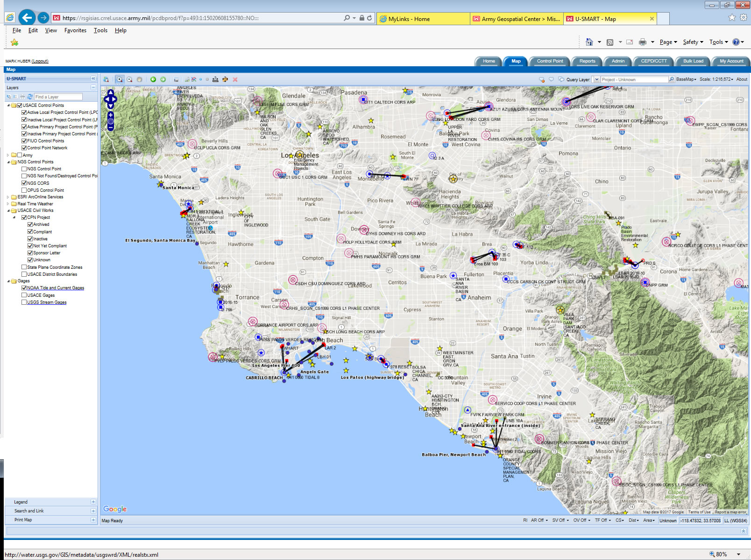The image size is (751, 560).
Task: Uncheck FIUO Control Points layer
Action: tap(24, 141)
